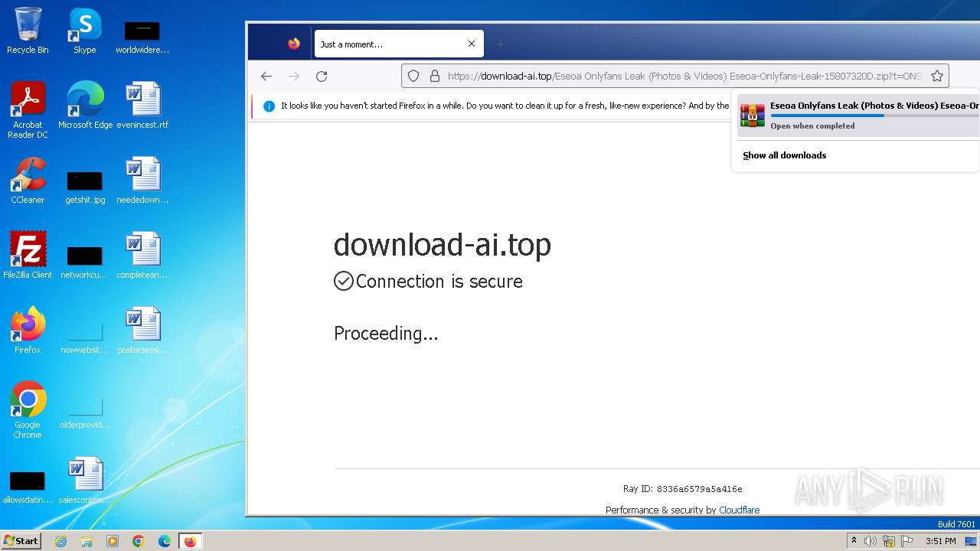This screenshot has height=551, width=980.
Task: Click the address bar URL field
Action: pos(675,76)
